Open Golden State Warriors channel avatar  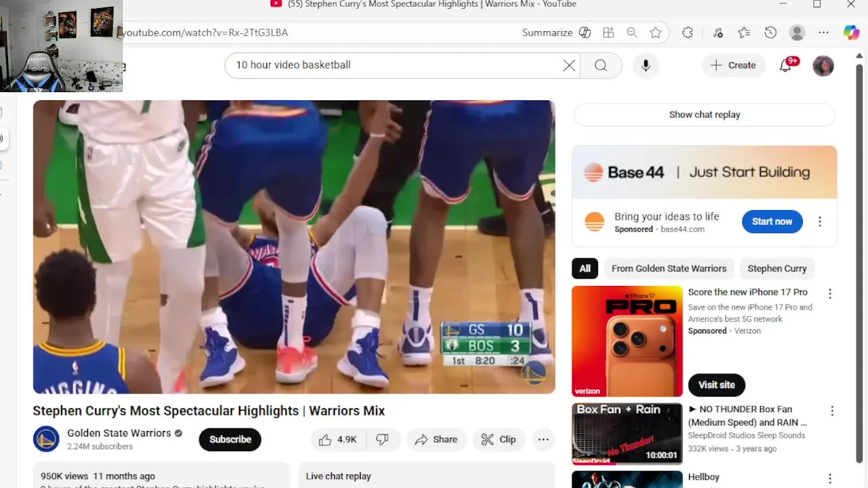pyautogui.click(x=46, y=439)
